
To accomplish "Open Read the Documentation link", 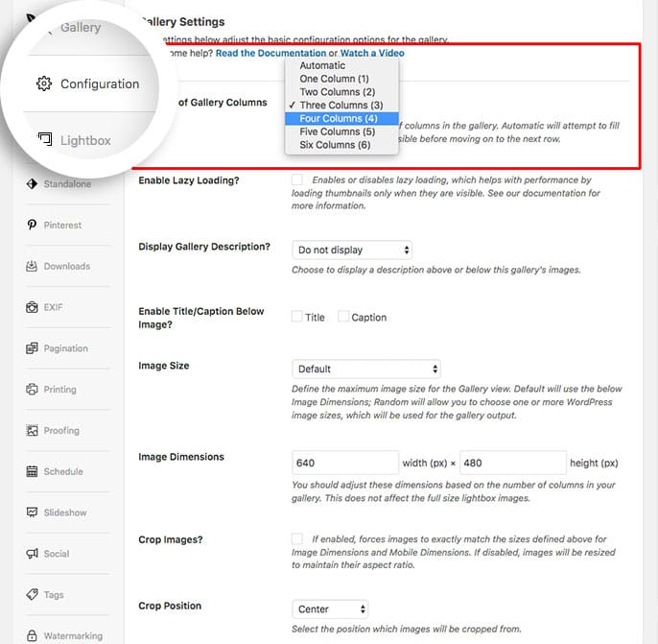I will pos(270,53).
